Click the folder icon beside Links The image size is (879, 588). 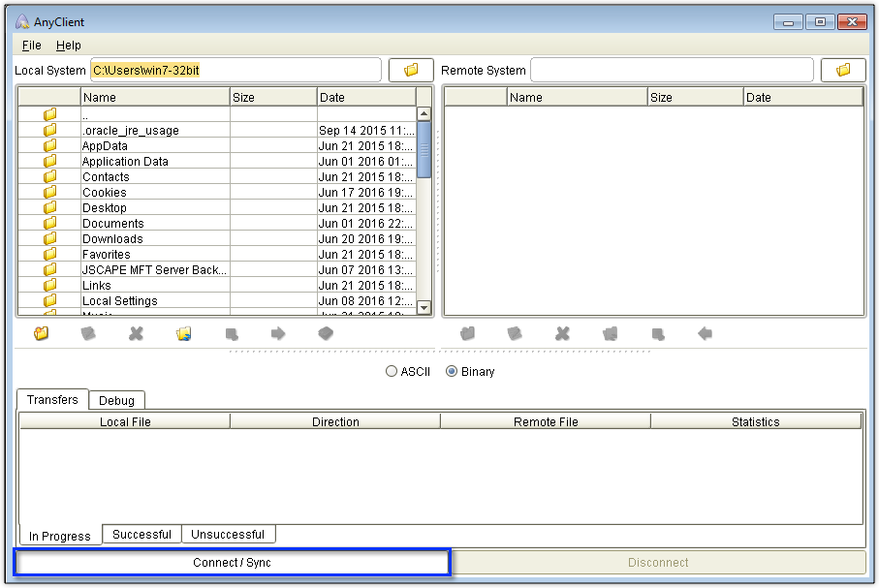tap(49, 285)
